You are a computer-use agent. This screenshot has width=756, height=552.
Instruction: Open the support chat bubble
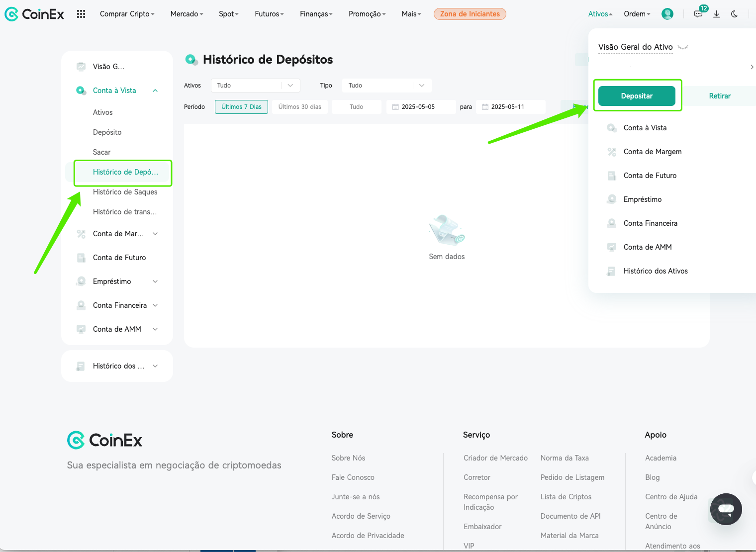pyautogui.click(x=726, y=509)
